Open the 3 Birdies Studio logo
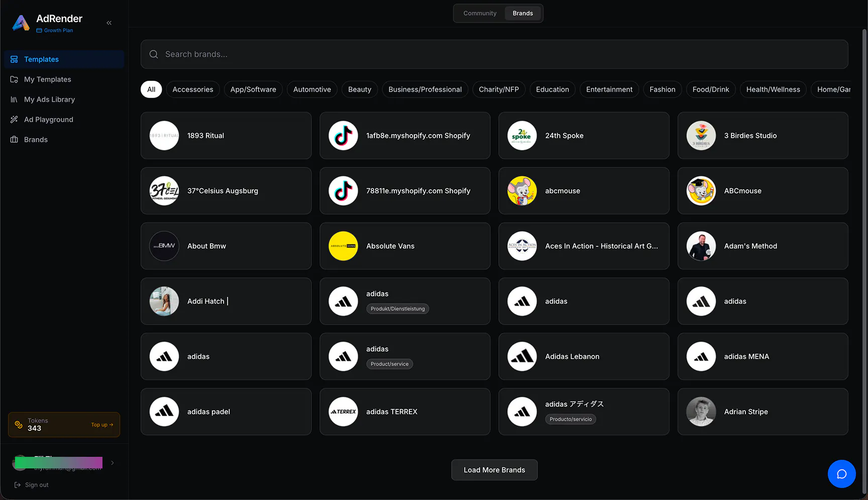 tap(701, 136)
